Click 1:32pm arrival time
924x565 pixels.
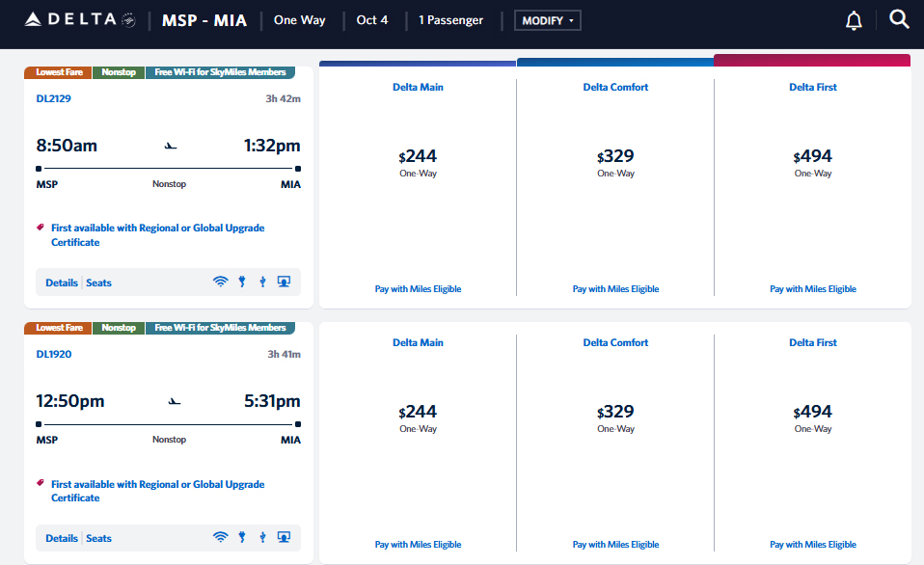[272, 146]
